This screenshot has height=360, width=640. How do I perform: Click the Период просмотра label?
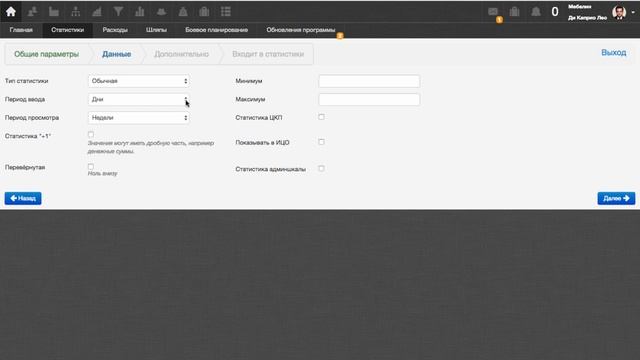tap(32, 118)
